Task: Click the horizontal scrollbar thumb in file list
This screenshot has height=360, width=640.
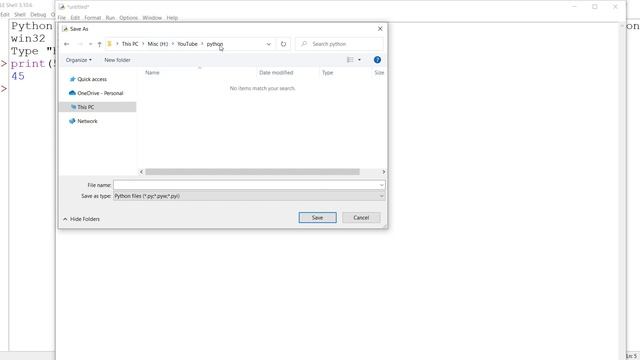Action: [x=252, y=172]
